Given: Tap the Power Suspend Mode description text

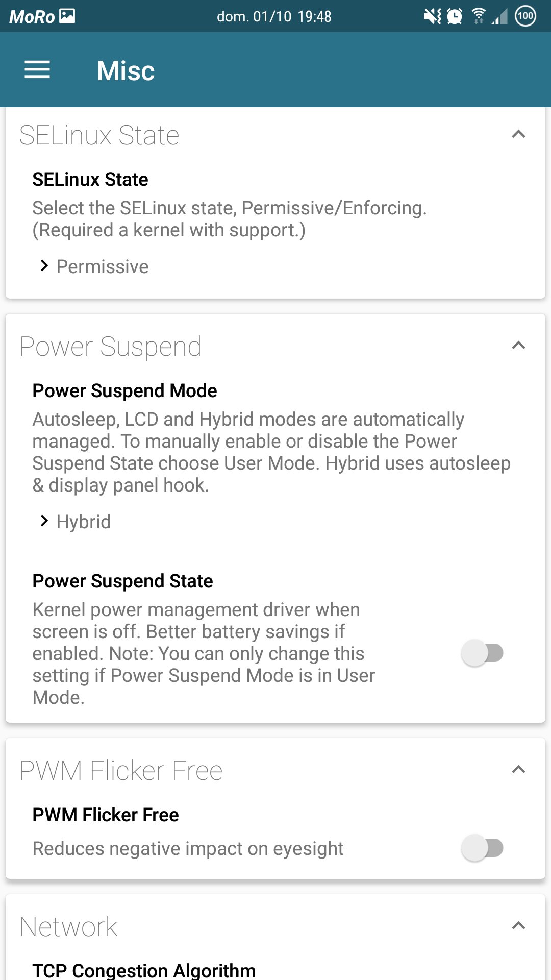Looking at the screenshot, I should (x=271, y=452).
